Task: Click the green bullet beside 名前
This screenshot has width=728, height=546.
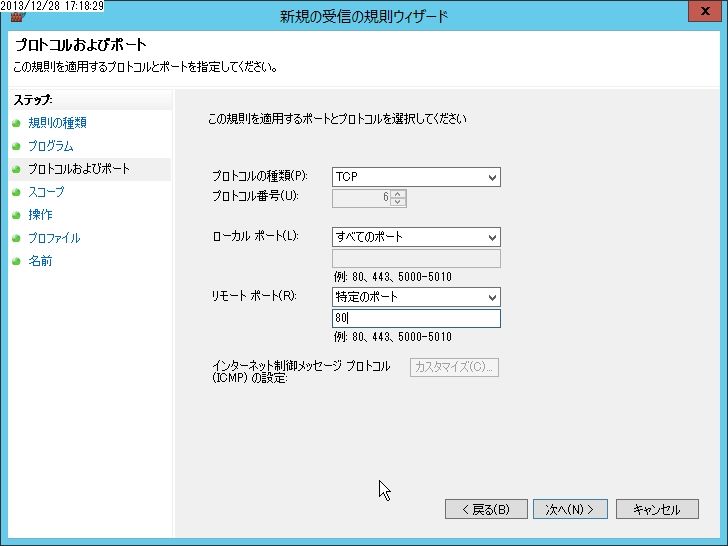Action: pos(16,261)
